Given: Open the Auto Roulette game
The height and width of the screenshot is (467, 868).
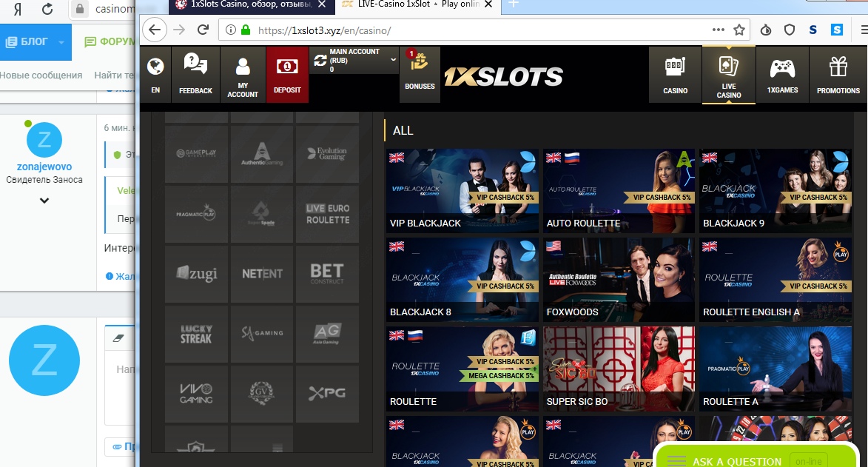Looking at the screenshot, I should click(x=619, y=190).
